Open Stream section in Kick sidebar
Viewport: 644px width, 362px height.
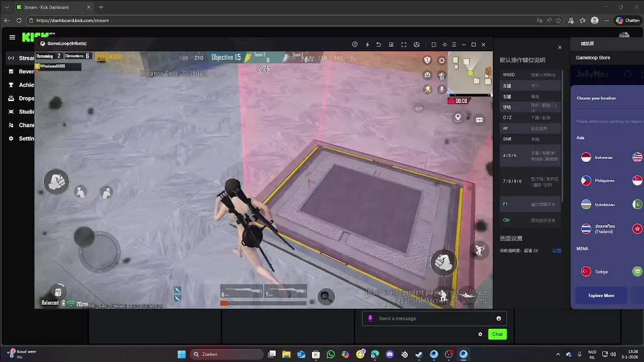21,58
